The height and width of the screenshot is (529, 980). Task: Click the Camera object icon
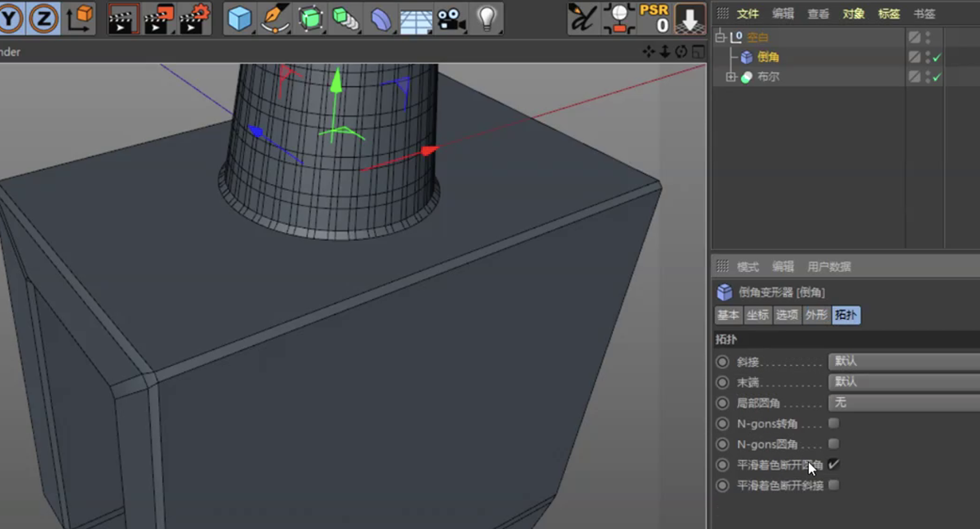pos(451,20)
